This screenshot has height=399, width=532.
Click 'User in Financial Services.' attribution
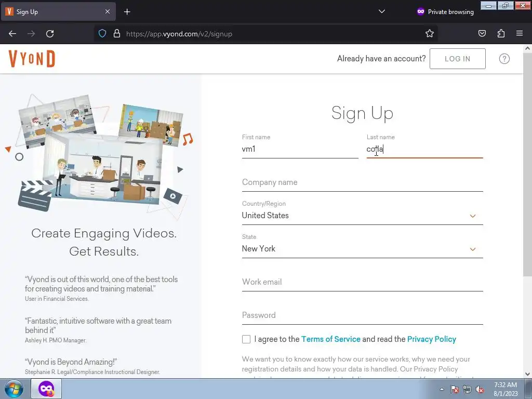(57, 299)
